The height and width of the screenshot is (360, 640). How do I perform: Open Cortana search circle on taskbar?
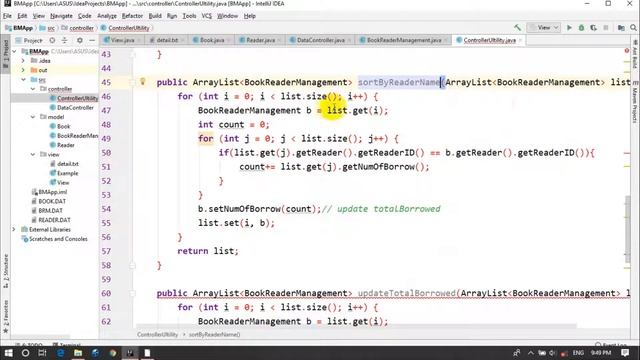click(25, 353)
